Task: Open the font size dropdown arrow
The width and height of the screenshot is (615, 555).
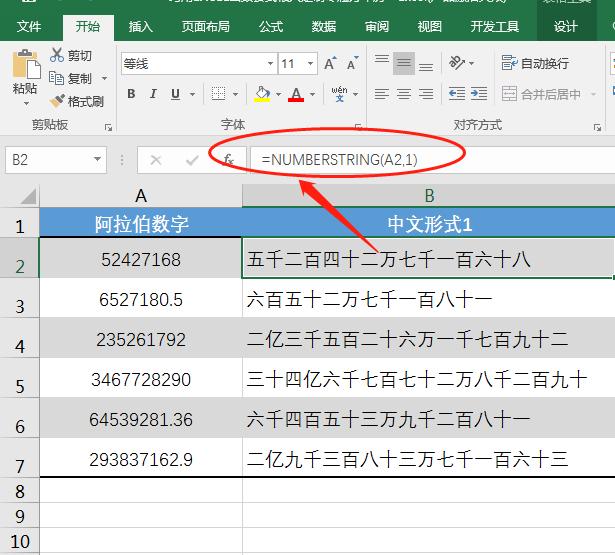Action: 310,64
